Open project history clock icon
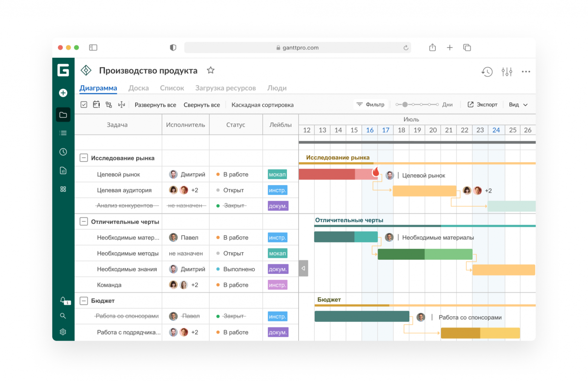Viewport: 588px width, 381px height. pyautogui.click(x=487, y=72)
